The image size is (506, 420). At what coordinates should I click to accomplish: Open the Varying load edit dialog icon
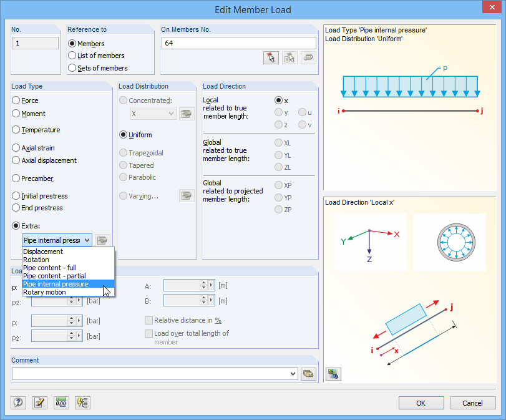tap(187, 195)
